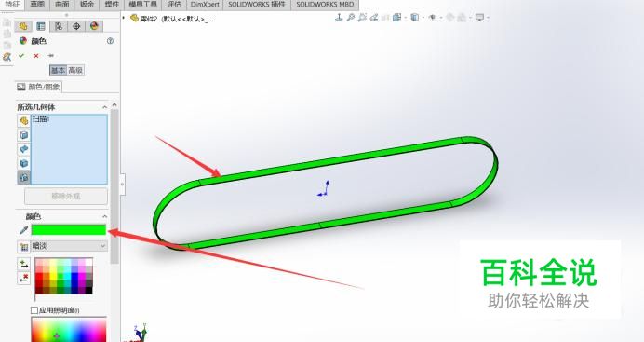
Task: Click the pushpin keep-visible icon
Action: tap(50, 56)
